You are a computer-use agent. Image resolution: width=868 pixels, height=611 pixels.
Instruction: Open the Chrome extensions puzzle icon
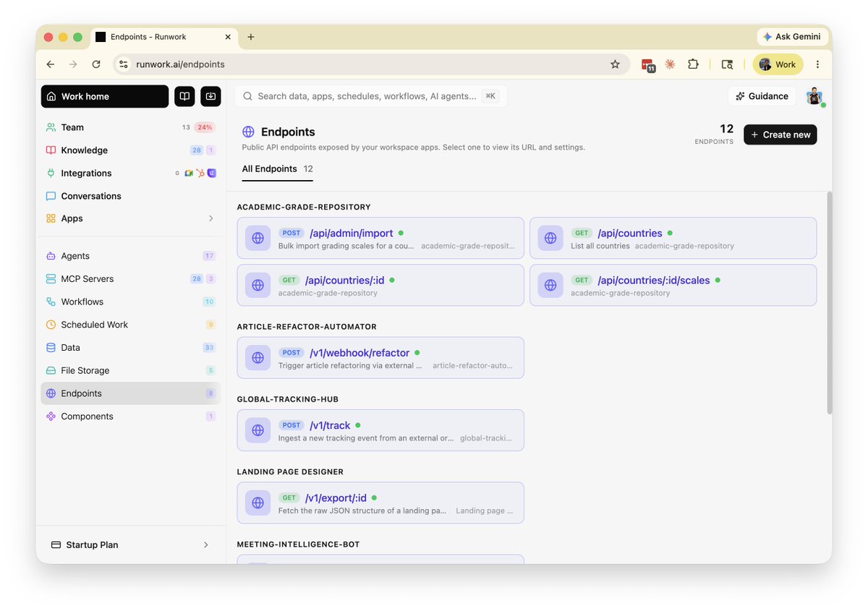(x=693, y=64)
